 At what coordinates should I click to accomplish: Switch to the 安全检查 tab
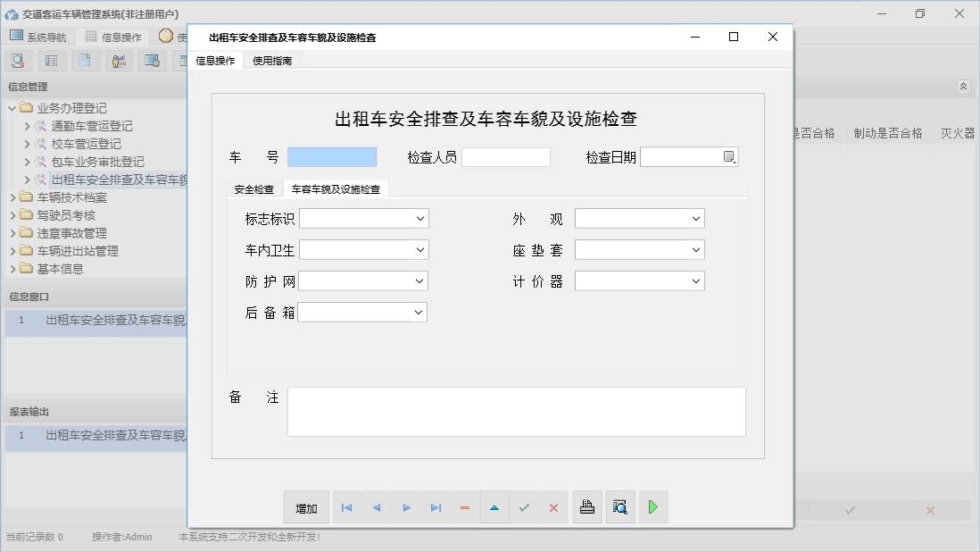click(253, 189)
